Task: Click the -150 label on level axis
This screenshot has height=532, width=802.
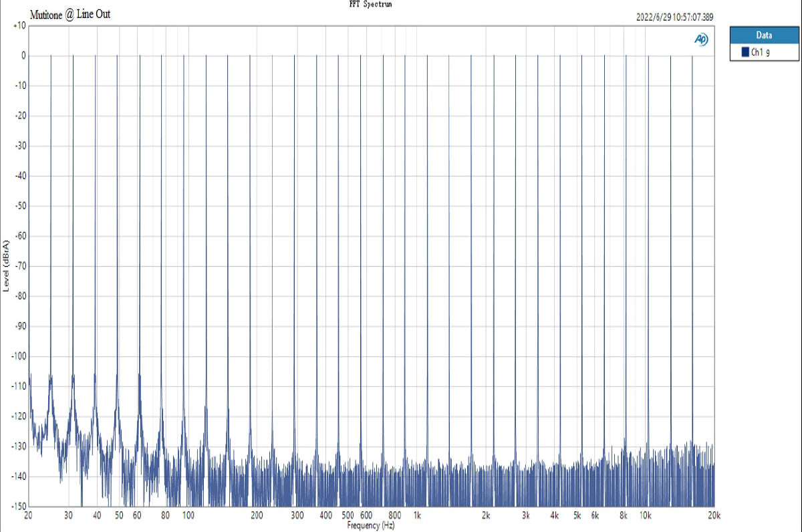Action: (18, 506)
